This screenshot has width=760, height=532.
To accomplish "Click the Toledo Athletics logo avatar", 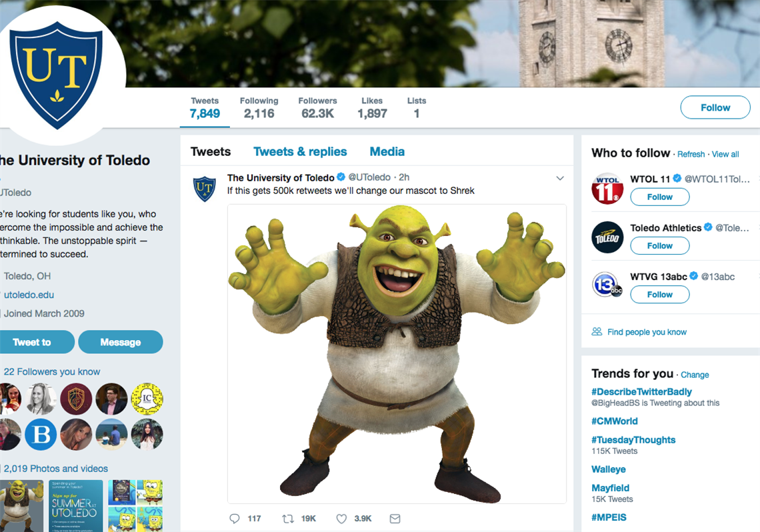I will tap(607, 237).
